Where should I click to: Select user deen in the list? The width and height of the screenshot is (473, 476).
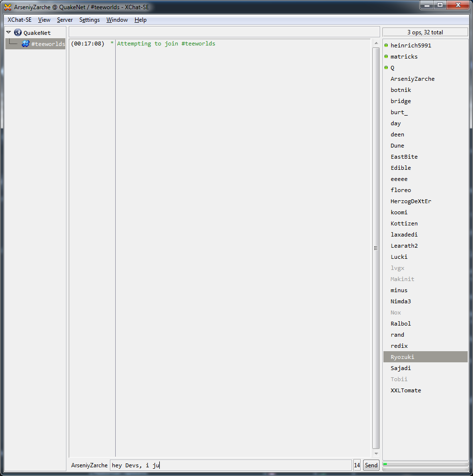(425, 134)
